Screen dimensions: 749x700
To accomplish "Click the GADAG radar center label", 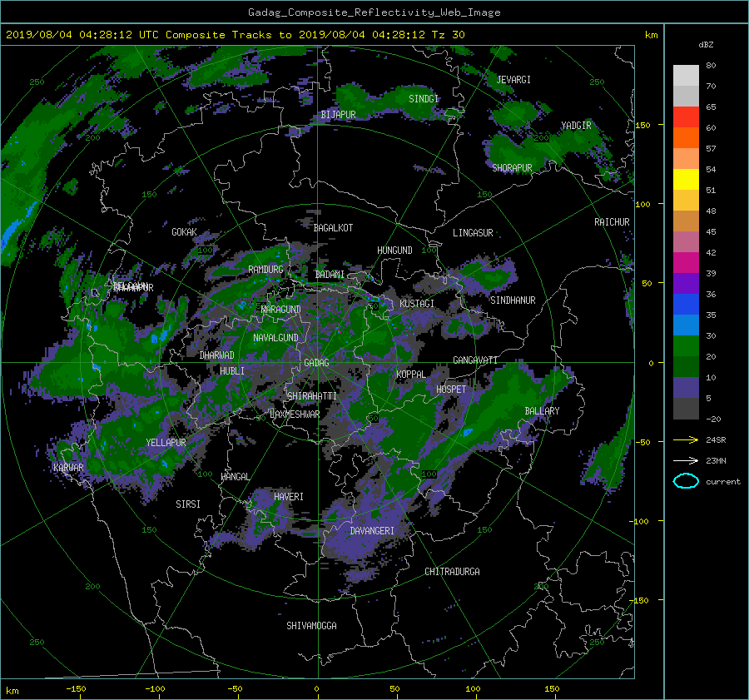I will pos(316,363).
